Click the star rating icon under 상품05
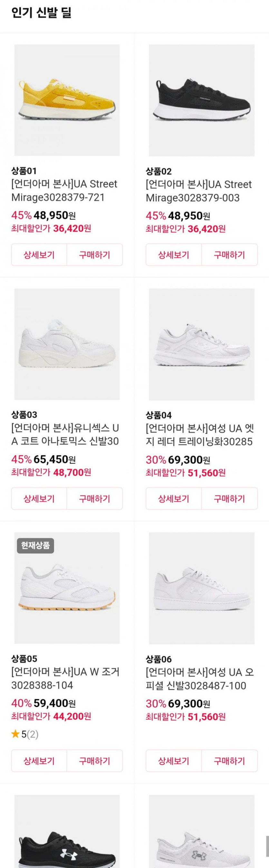The height and width of the screenshot is (868, 269). (15, 734)
